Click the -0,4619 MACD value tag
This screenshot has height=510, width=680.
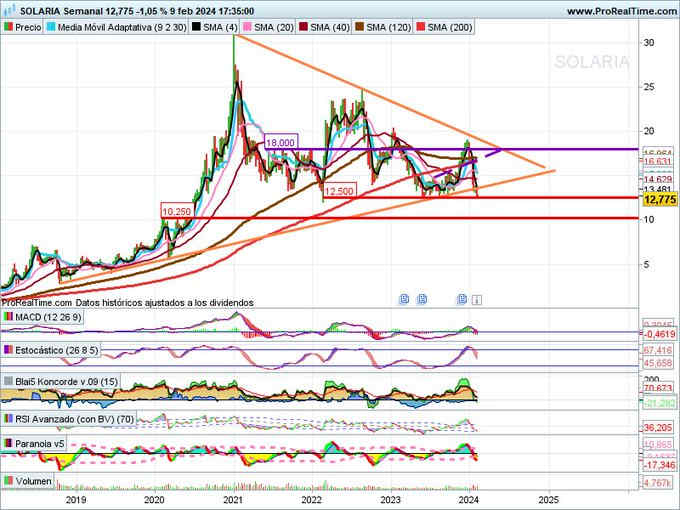tap(660, 334)
